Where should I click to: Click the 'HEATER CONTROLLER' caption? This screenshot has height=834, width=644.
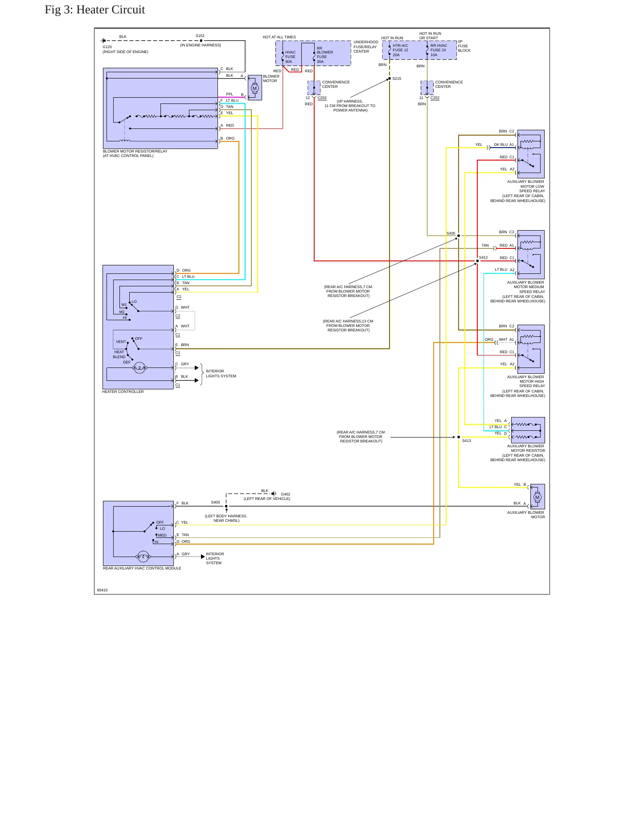tap(123, 392)
